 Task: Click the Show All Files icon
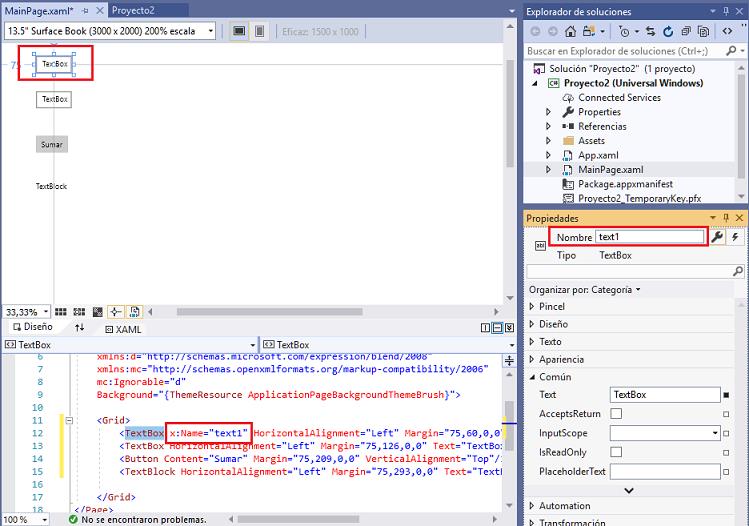703,32
